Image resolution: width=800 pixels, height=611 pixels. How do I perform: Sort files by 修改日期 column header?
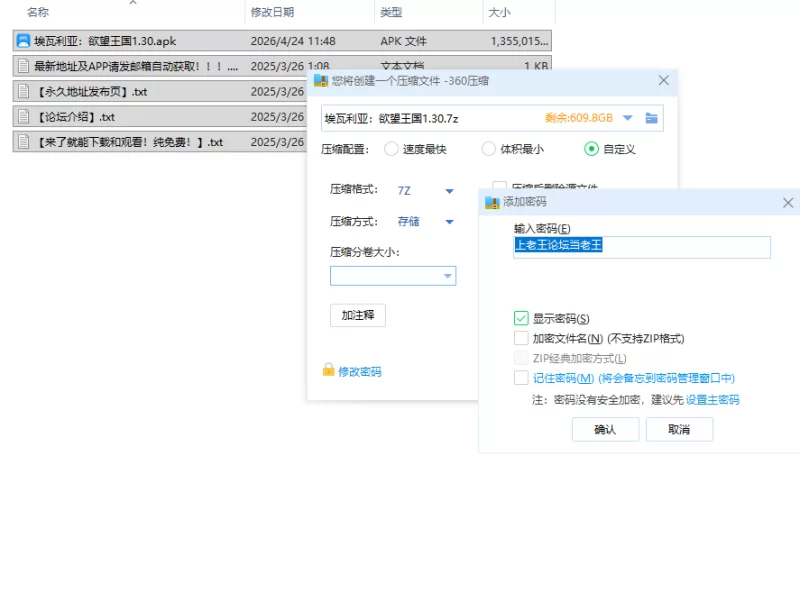click(x=272, y=12)
